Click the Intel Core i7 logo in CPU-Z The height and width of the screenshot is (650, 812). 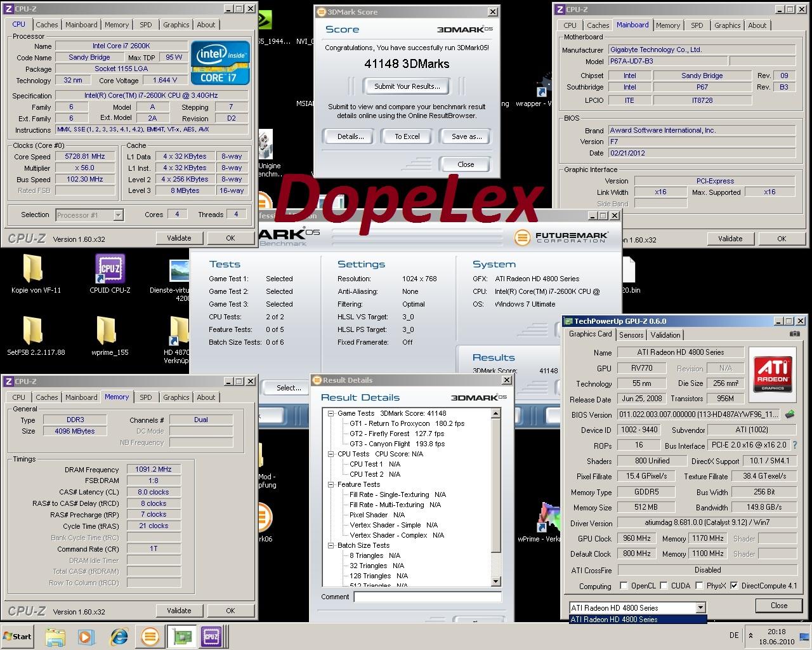220,63
